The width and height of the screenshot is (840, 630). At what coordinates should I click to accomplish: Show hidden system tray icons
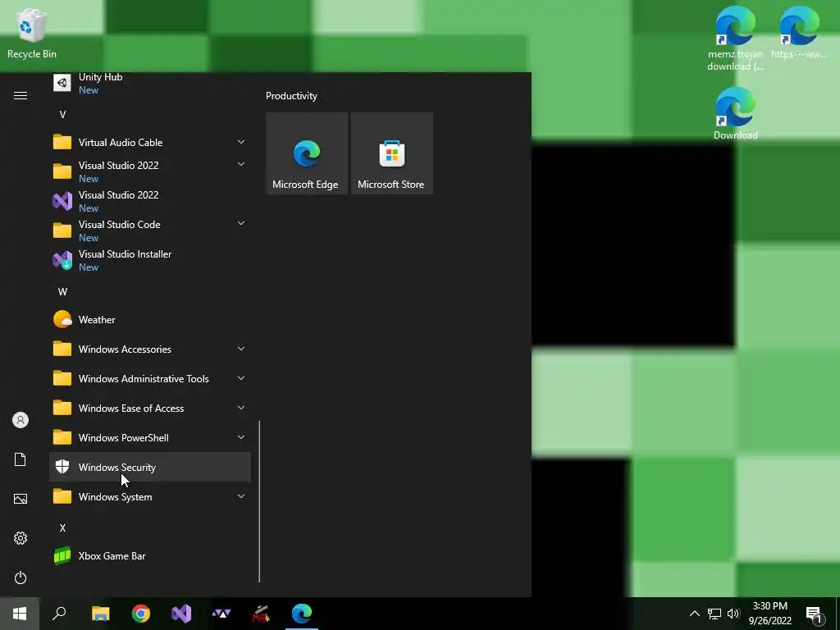pyautogui.click(x=694, y=614)
